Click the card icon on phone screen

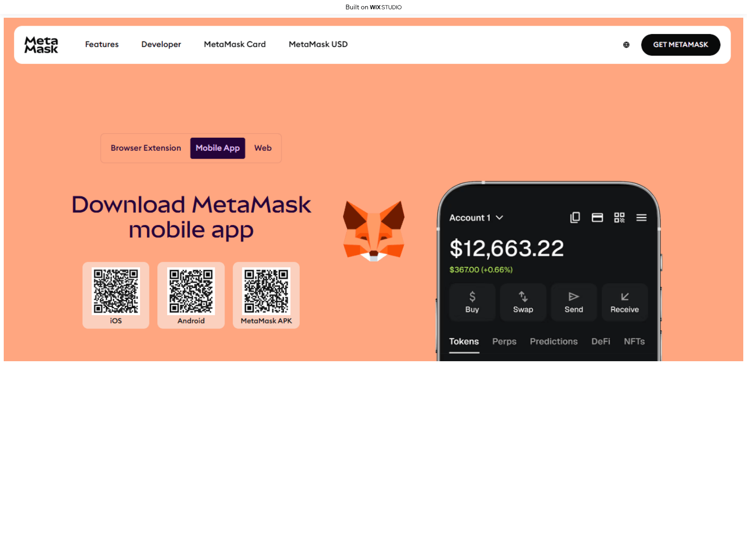pyautogui.click(x=597, y=217)
